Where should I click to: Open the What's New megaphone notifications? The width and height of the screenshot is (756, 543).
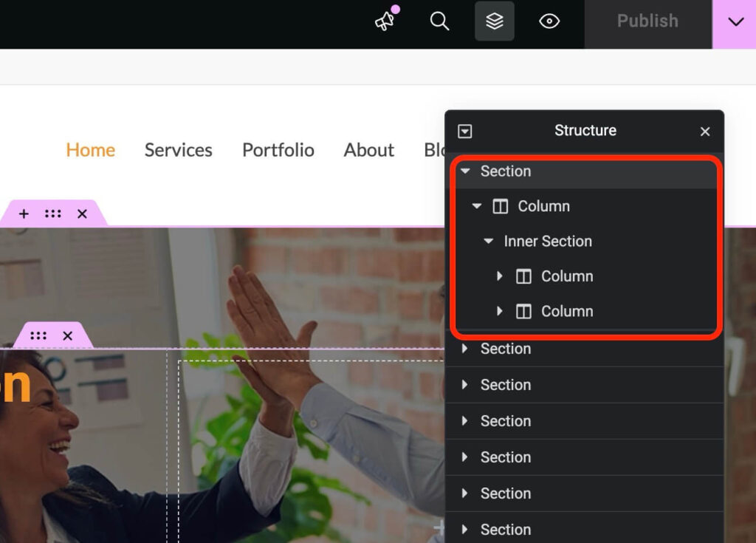click(x=385, y=21)
